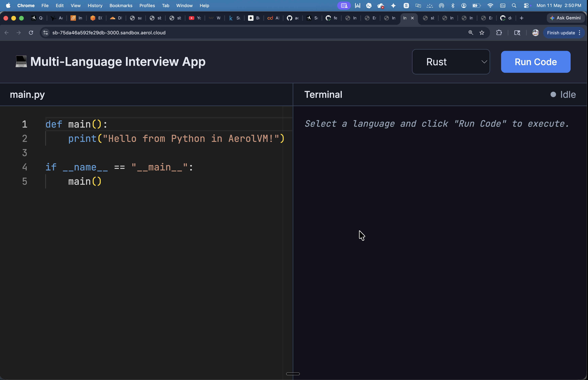Close the active In tab
Screen dimensions: 588x380
[x=412, y=18]
